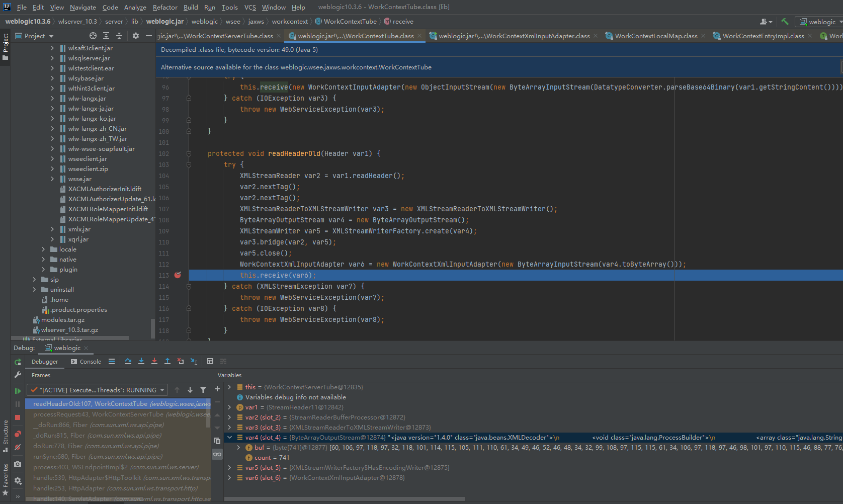Pause program in debug sidebar
The height and width of the screenshot is (504, 843).
(x=18, y=404)
